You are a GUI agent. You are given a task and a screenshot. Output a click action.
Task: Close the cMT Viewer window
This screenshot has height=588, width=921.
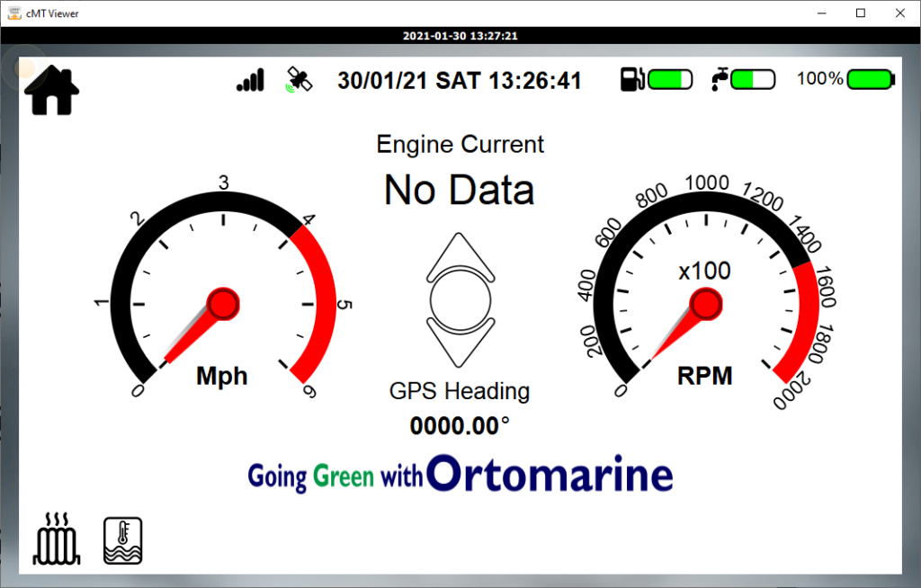[899, 13]
